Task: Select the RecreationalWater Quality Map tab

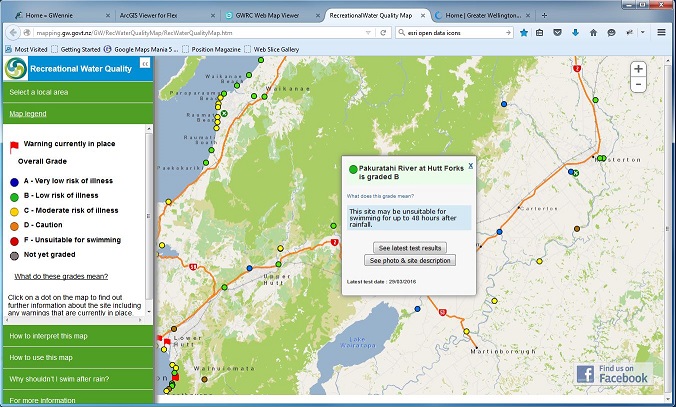Action: [x=376, y=16]
